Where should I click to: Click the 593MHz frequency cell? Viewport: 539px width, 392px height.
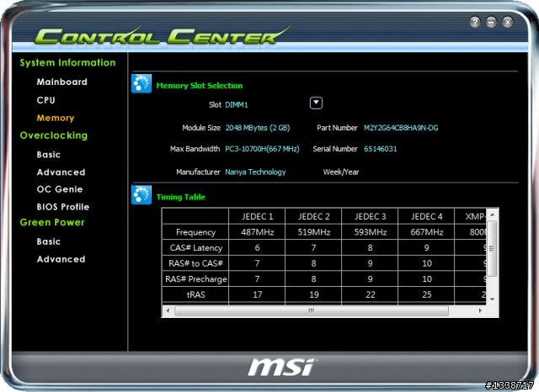[370, 232]
